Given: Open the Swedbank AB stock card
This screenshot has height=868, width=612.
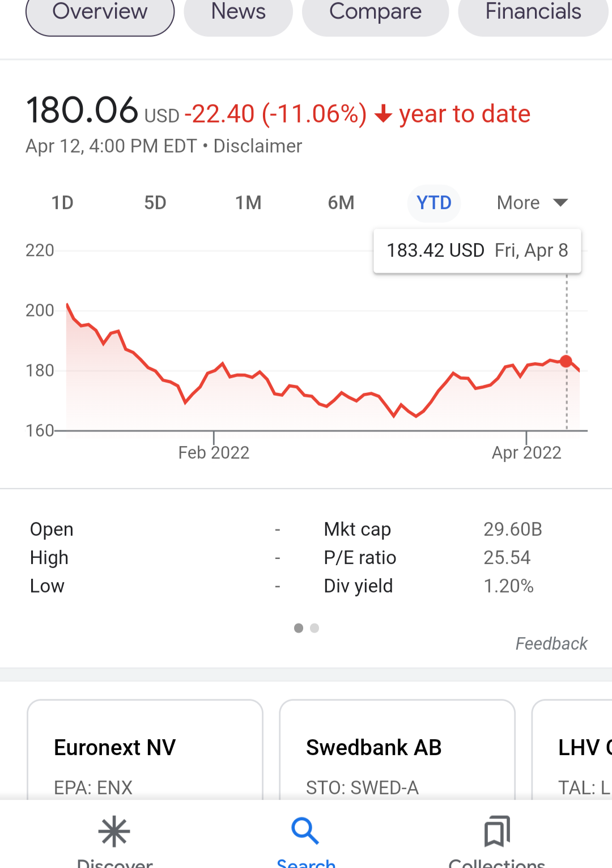Looking at the screenshot, I should coord(397,750).
